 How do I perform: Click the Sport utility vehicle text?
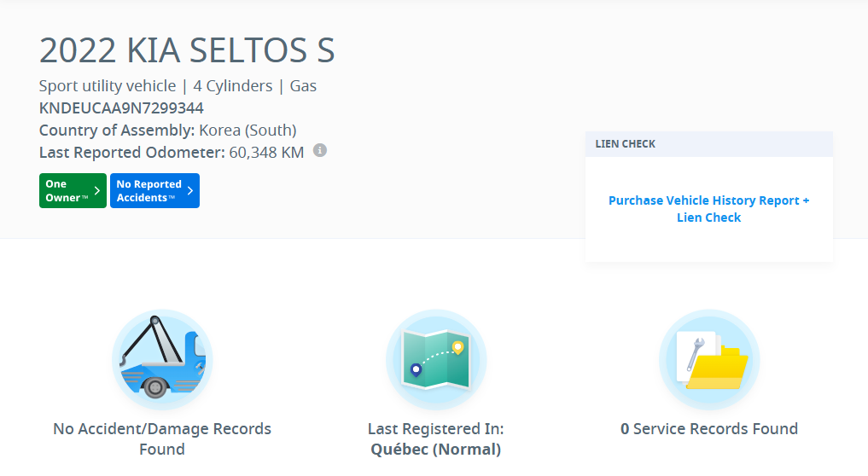tap(108, 86)
